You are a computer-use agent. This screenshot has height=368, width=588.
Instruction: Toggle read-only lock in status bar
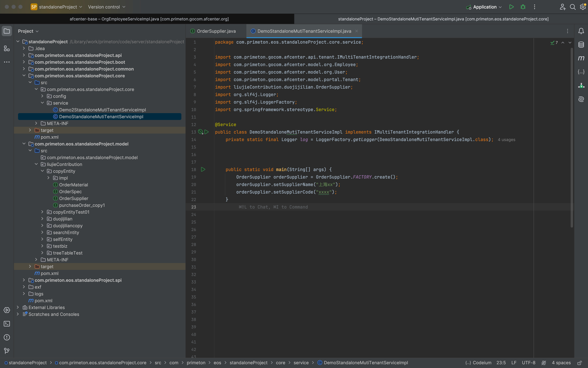[x=579, y=363]
